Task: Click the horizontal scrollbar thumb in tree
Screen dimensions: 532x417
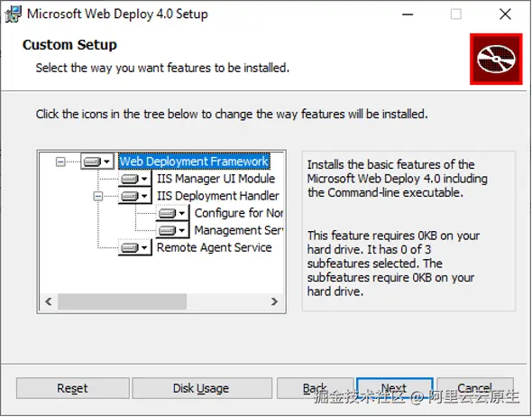Action: point(122,301)
